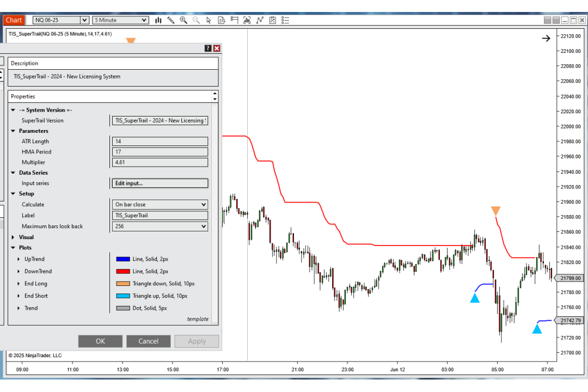The width and height of the screenshot is (588, 392).
Task: Open the Data Series icon
Action: (x=247, y=20)
